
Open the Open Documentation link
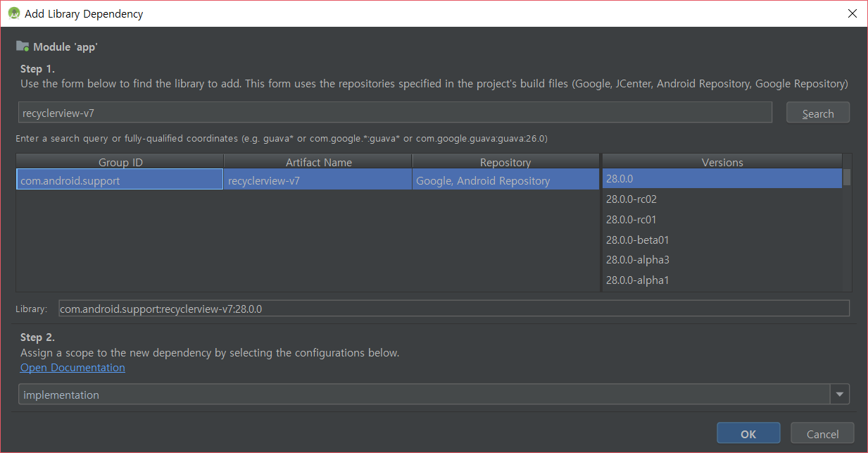point(73,368)
